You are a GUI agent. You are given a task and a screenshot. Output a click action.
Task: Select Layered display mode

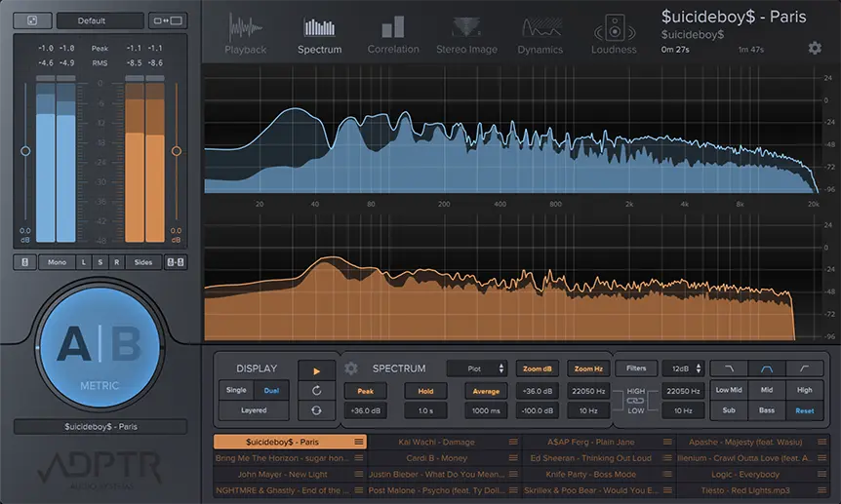254,410
